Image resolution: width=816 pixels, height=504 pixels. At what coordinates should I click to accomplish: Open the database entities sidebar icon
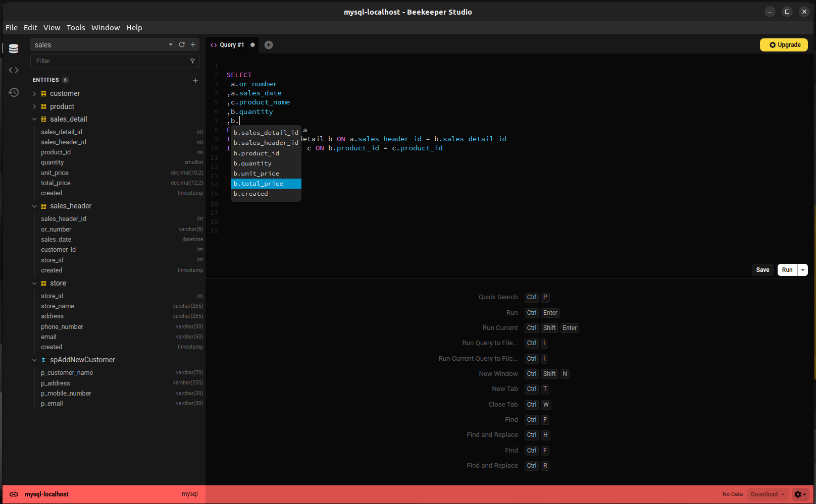[14, 48]
